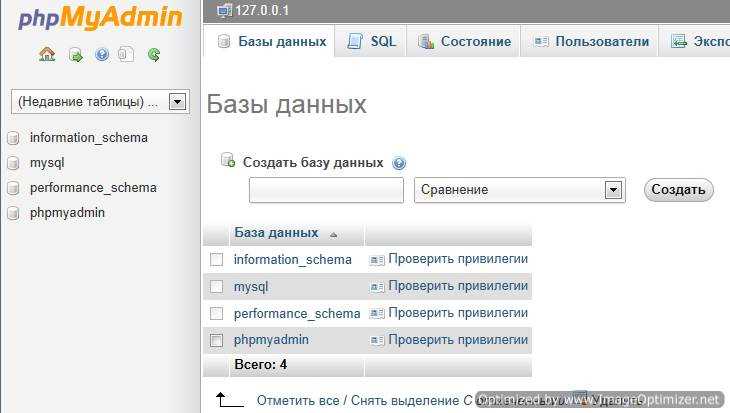Click the information_schema database icon in sidebar
730x413 pixels.
point(14,138)
